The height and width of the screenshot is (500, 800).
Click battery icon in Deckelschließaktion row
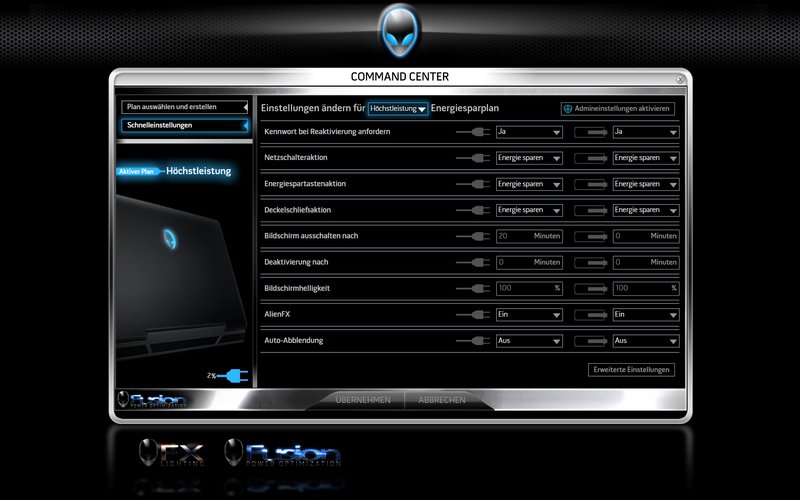(591, 211)
